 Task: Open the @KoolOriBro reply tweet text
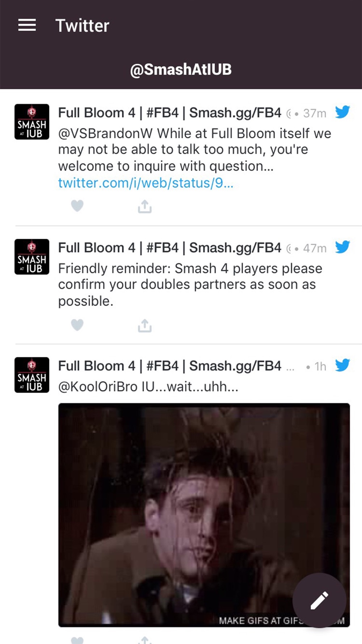[148, 386]
